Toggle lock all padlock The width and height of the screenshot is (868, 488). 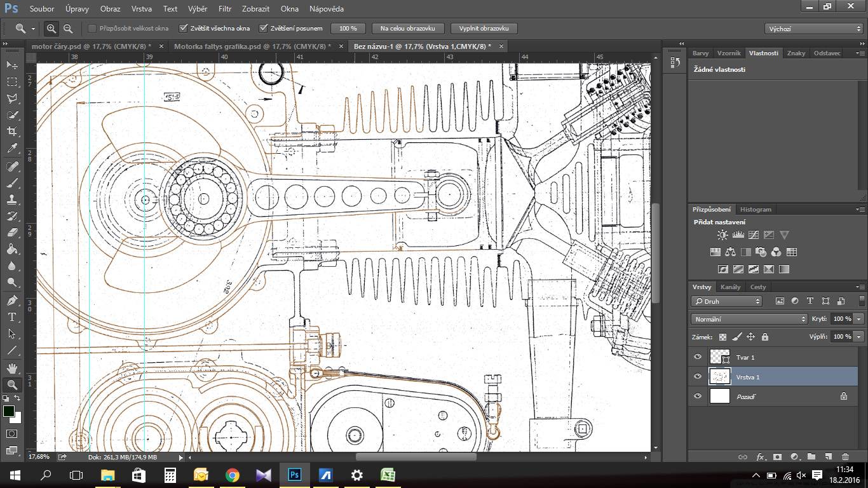[764, 337]
